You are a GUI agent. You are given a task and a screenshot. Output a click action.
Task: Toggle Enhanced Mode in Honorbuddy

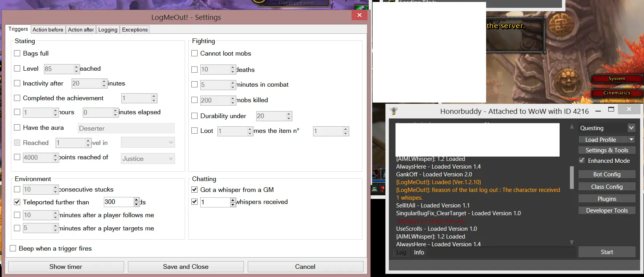[x=582, y=160]
